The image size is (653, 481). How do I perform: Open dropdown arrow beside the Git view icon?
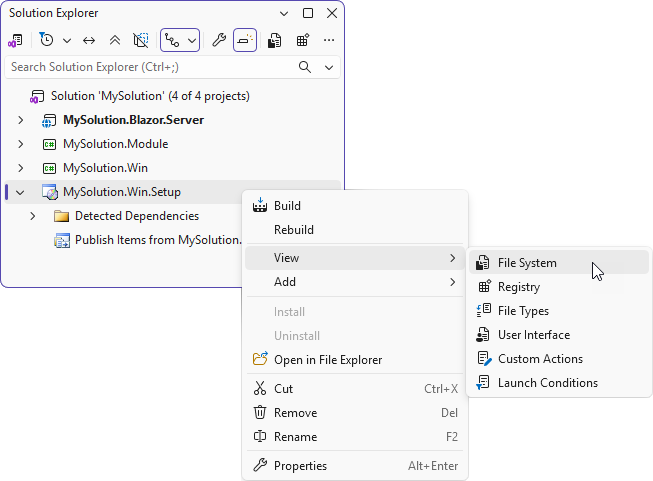192,40
